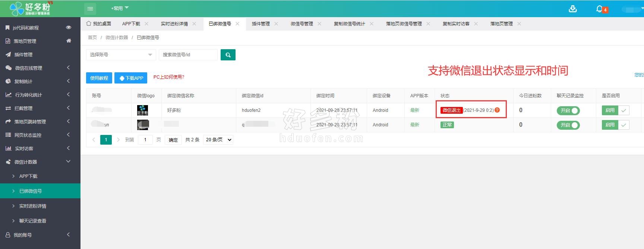
Task: Switch to the 落地页微信号管理 tab
Action: click(404, 23)
